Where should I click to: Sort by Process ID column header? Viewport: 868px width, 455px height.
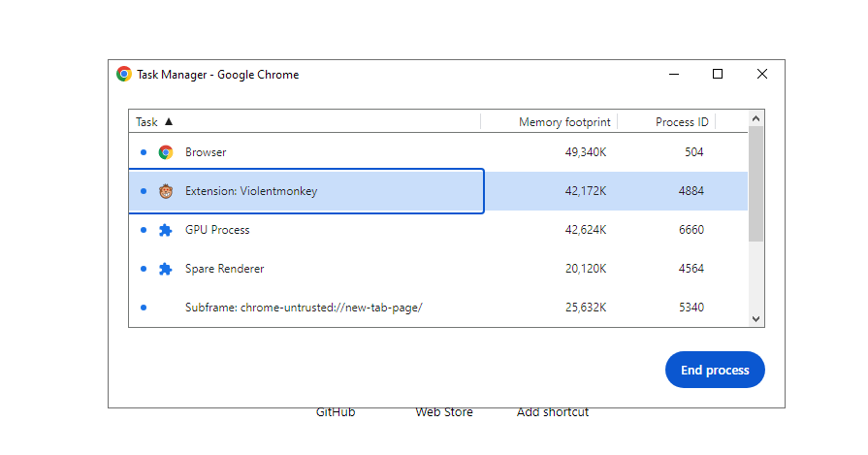682,122
